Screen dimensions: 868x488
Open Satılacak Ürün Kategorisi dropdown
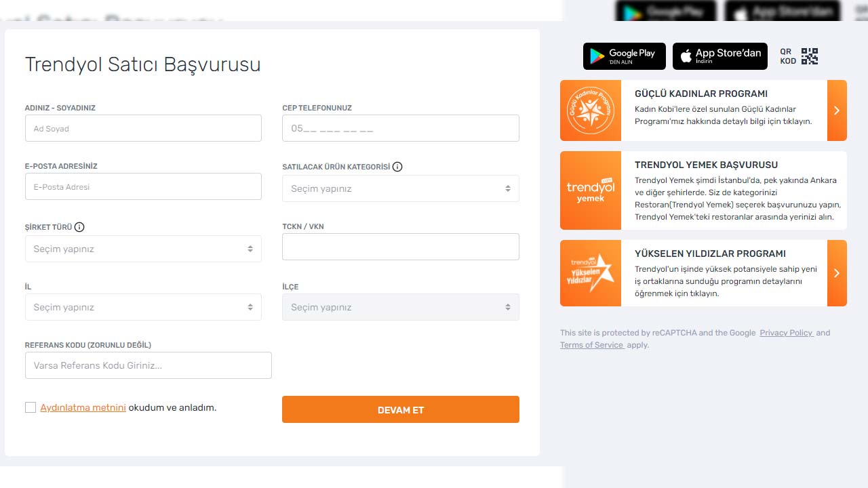(x=401, y=188)
